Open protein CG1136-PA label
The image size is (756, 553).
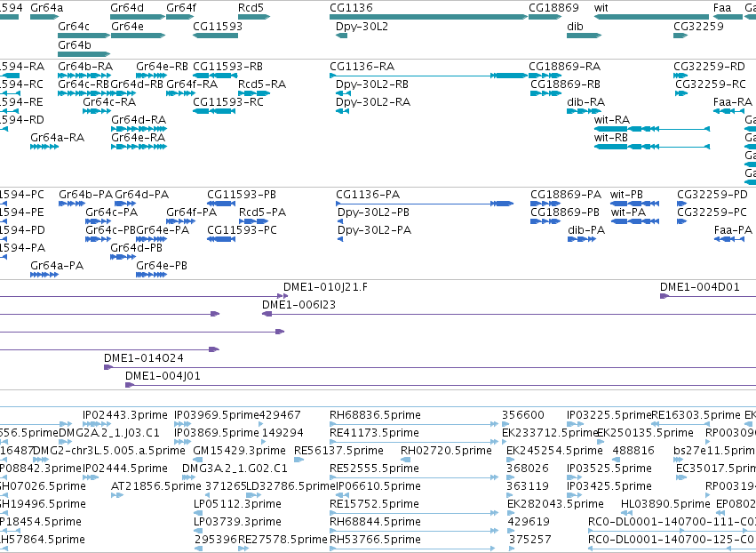368,195
